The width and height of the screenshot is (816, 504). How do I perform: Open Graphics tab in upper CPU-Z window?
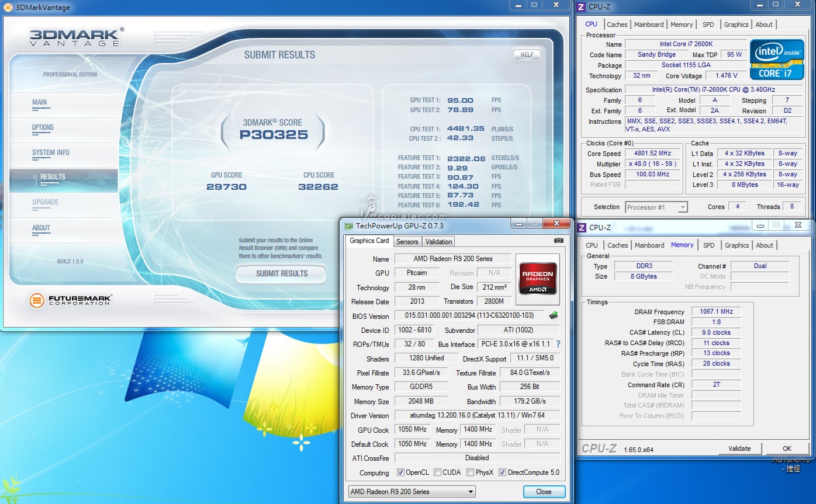point(736,25)
